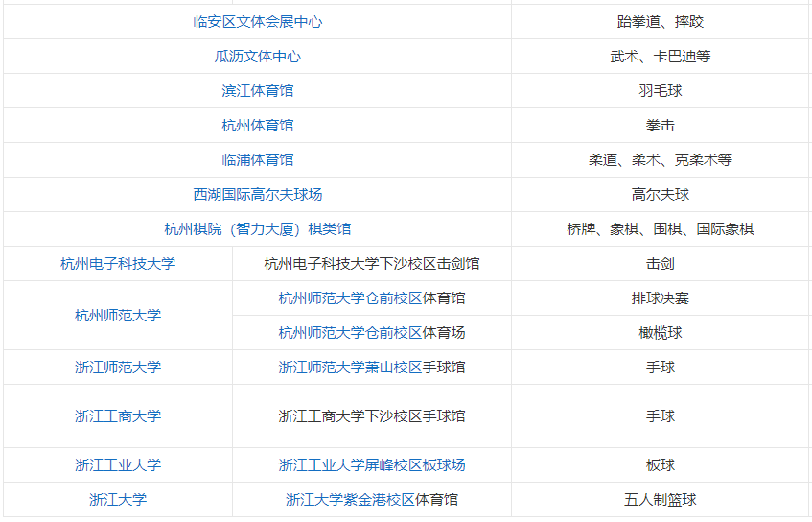The image size is (812, 522).
Task: Open the 杭州电子科技大学 link
Action: click(x=118, y=263)
